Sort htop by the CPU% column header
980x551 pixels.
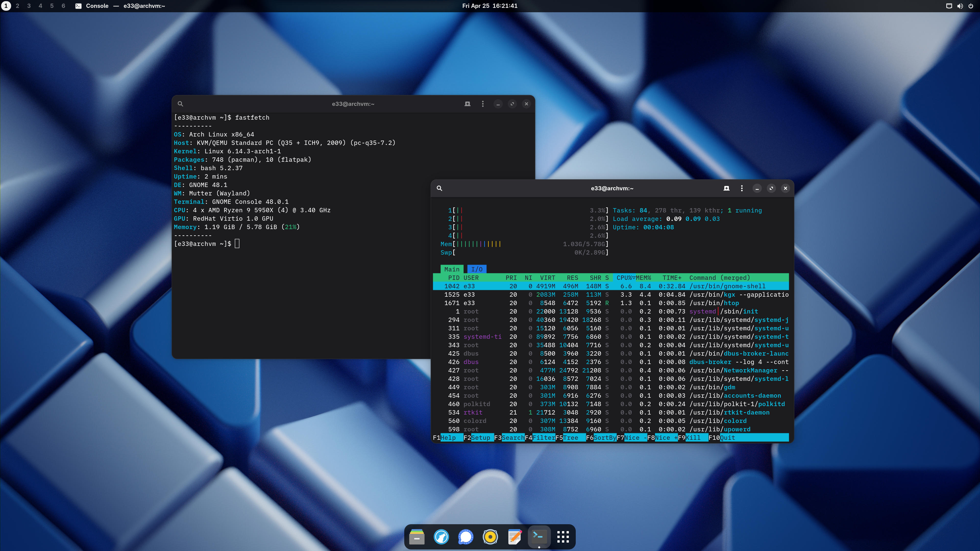624,278
